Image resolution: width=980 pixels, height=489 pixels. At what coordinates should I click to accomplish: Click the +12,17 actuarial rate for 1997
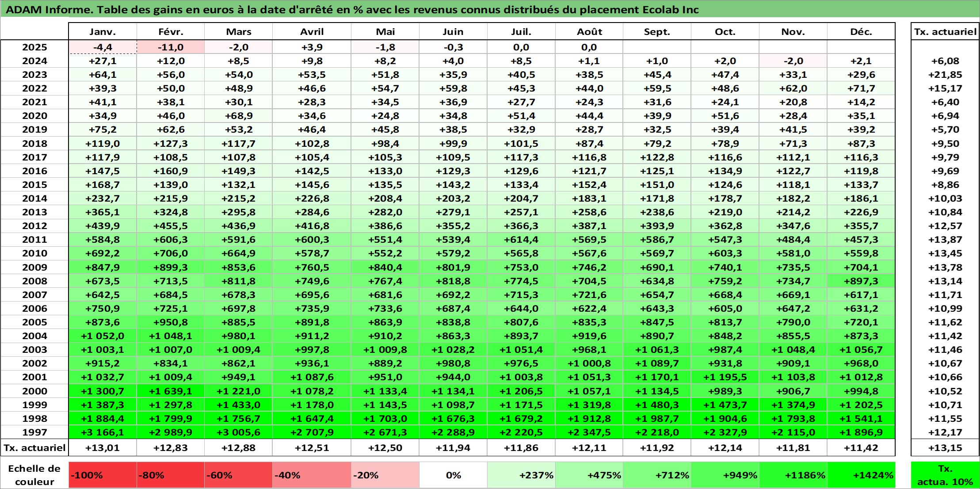pyautogui.click(x=945, y=432)
